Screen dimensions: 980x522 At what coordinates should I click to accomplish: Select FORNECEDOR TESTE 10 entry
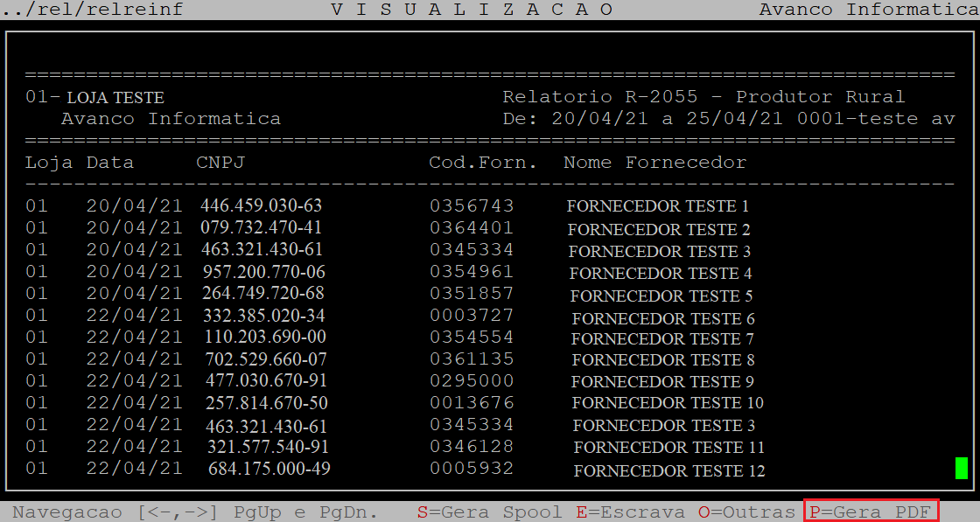point(668,403)
